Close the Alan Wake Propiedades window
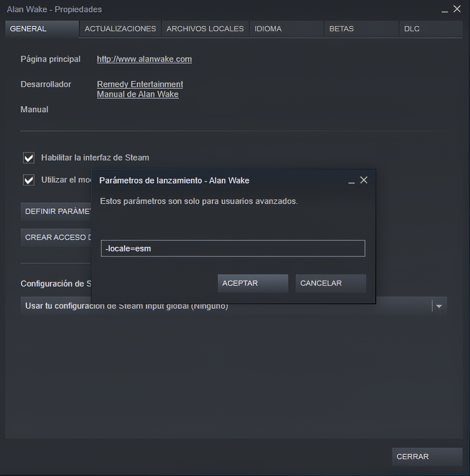This screenshot has height=476, width=470. point(457,9)
